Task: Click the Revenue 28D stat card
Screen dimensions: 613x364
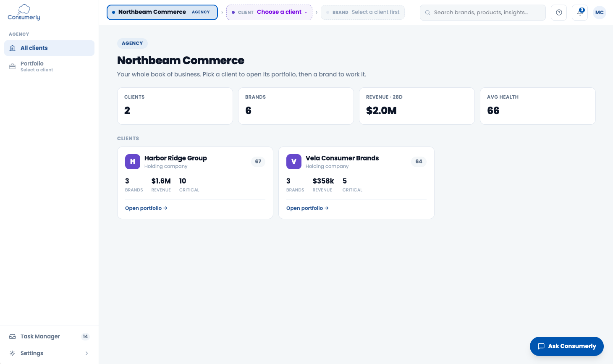Action: point(417,106)
